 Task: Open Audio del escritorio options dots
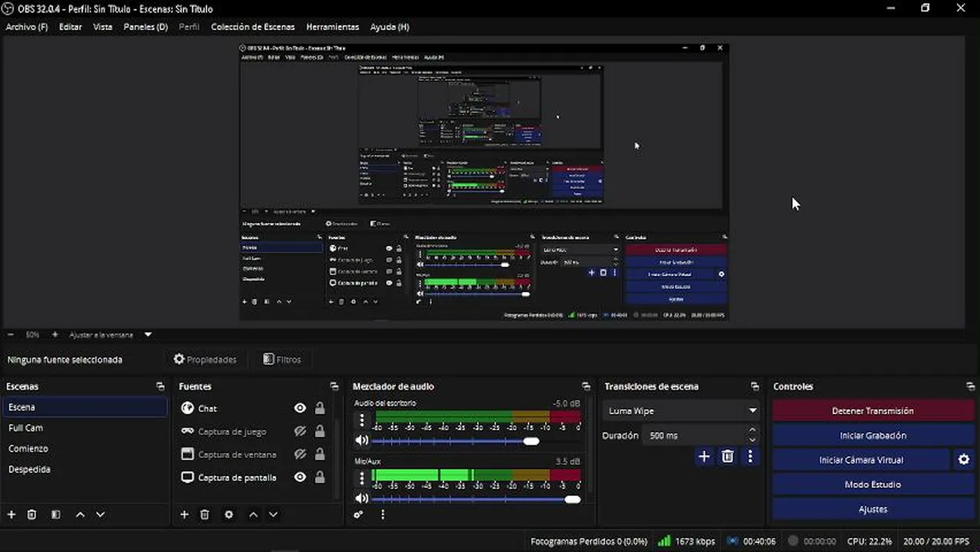(362, 419)
